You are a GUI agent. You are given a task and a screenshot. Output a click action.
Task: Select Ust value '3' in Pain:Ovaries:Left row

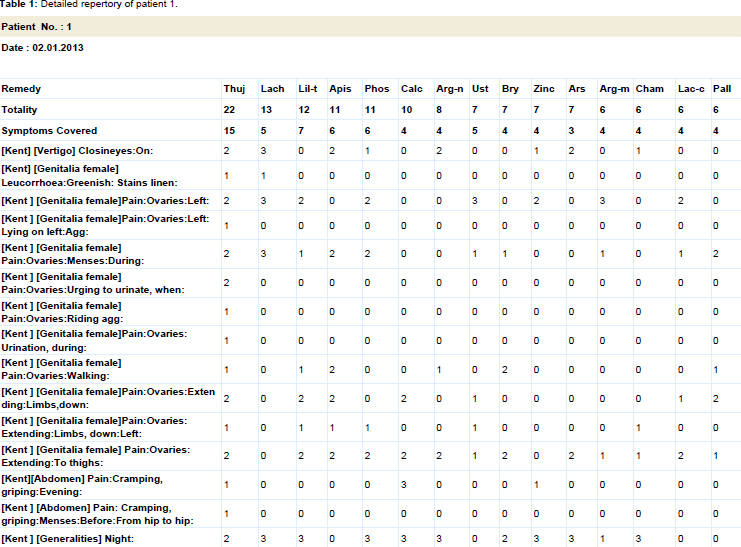474,200
